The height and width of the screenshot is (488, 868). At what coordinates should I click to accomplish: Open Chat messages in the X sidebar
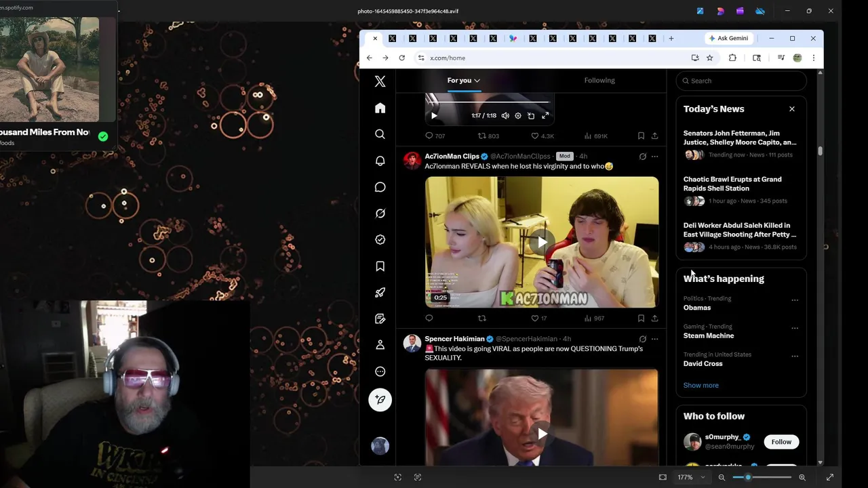pyautogui.click(x=380, y=187)
